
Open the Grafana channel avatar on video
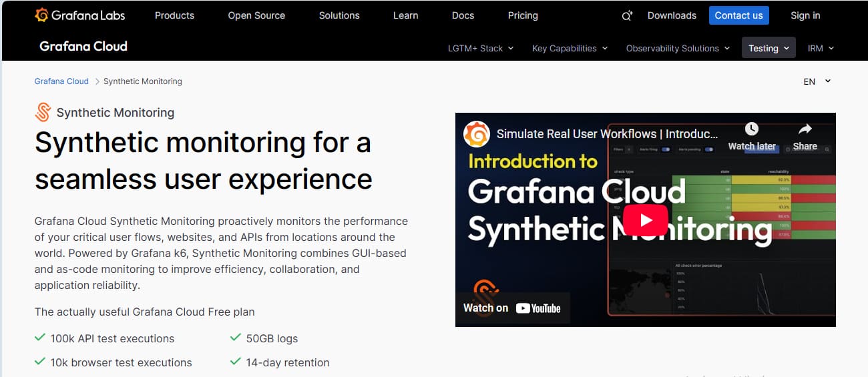(x=477, y=133)
